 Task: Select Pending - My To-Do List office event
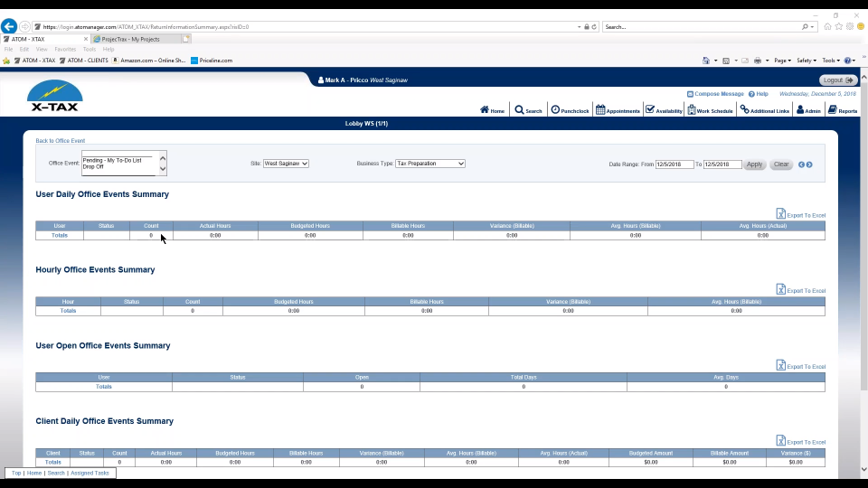point(112,160)
